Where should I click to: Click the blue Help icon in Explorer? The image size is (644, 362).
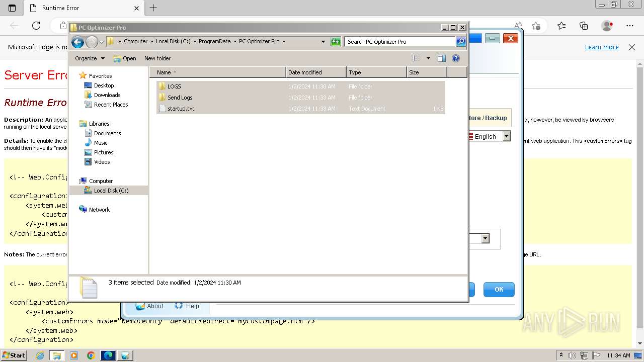pyautogui.click(x=456, y=58)
